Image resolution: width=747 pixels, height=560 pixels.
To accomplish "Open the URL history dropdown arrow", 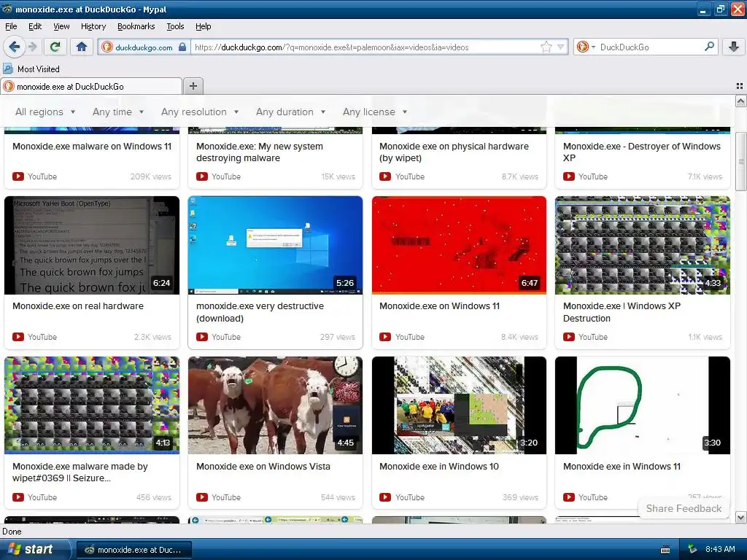I will pos(561,47).
